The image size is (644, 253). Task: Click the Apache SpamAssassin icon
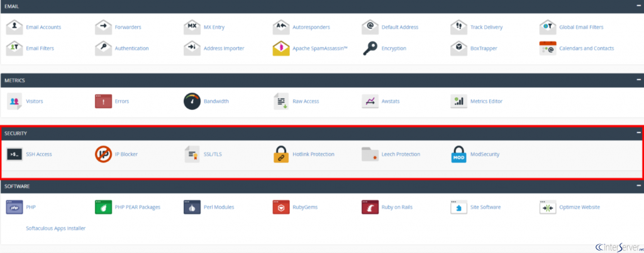point(281,48)
